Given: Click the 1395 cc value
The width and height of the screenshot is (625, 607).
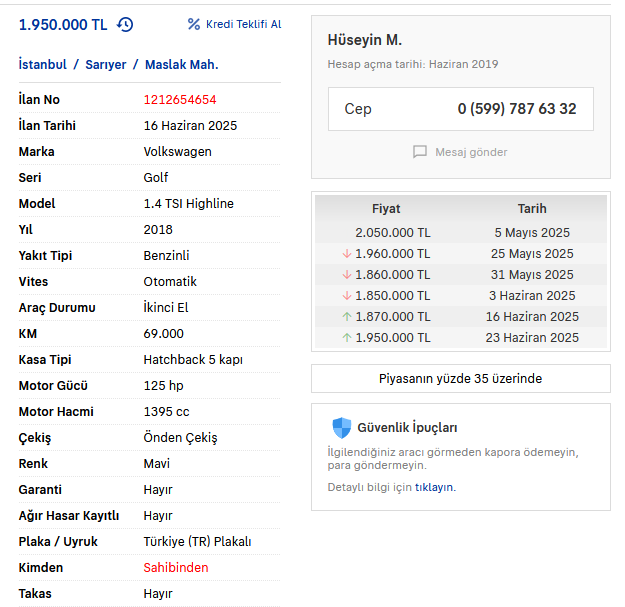Looking at the screenshot, I should coord(166,412).
